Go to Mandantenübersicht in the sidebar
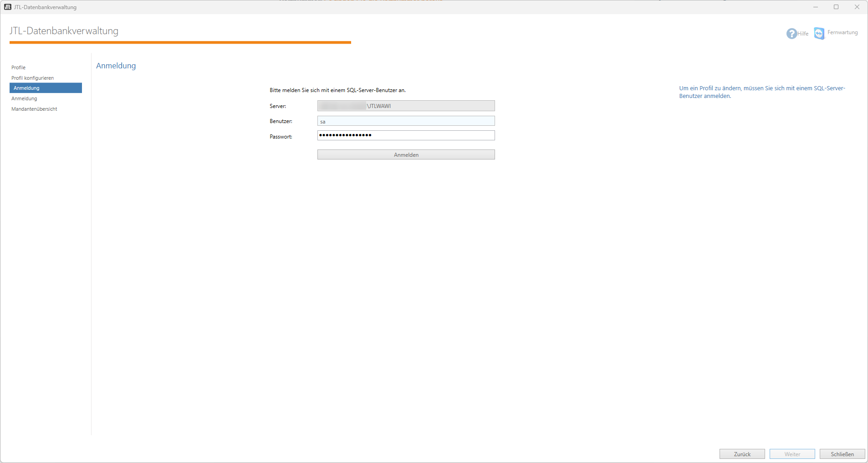Viewport: 868px width, 463px height. point(35,109)
